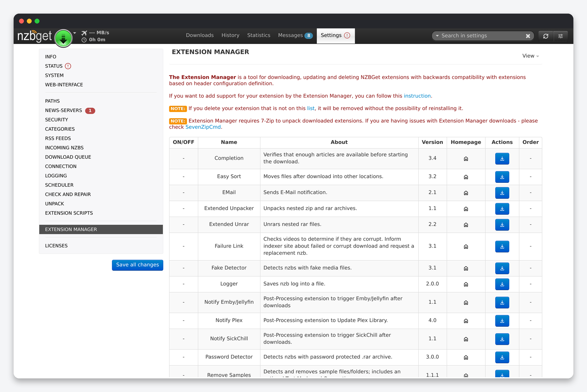Download the Extended Unrar extension
587x392 pixels.
pos(502,225)
